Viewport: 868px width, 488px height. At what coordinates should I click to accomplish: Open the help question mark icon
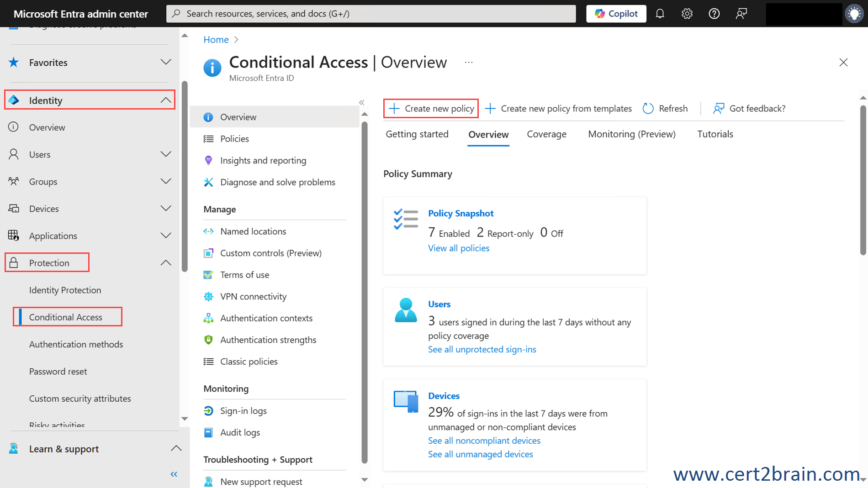714,14
